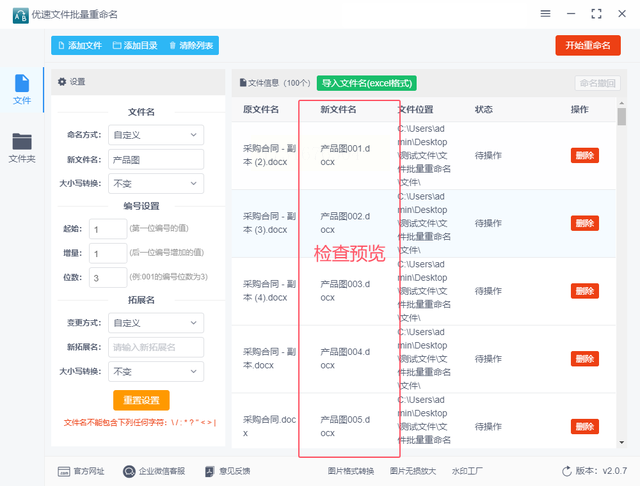Click the 新文件名 column header
This screenshot has height=486, width=640.
[338, 109]
